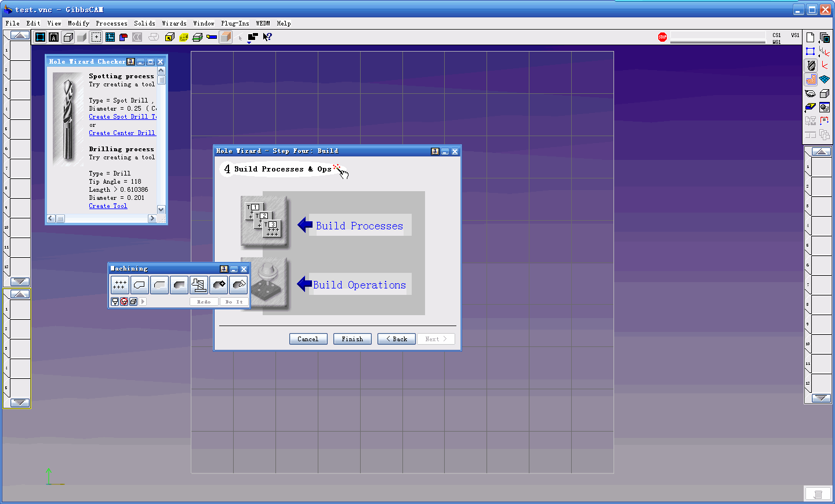Click the dashed selection square icon in the top toolbar
The image size is (835, 504).
(96, 37)
